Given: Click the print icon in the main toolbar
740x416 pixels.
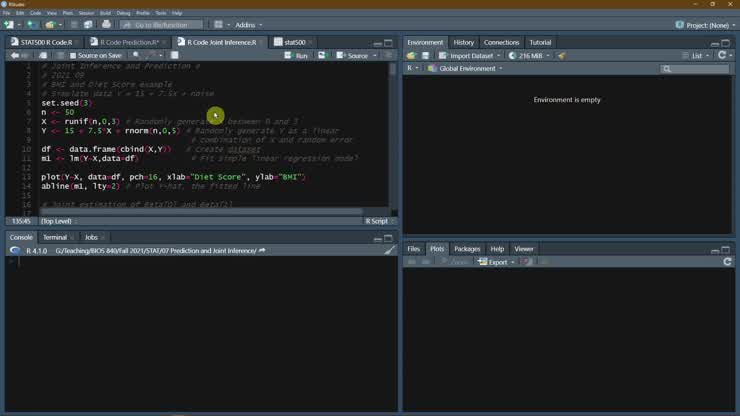Looking at the screenshot, I should coord(106,25).
